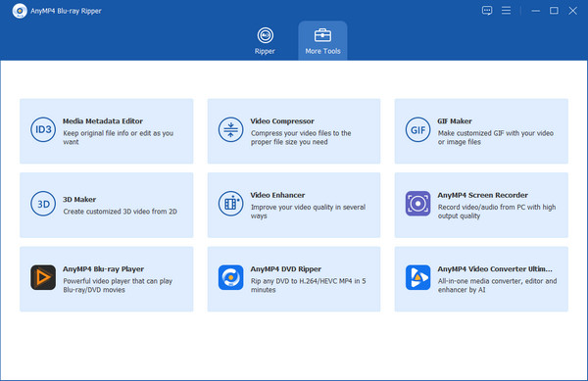Open the AnyMP4 Screen Recorder title
Viewport: 588px width, 381px height.
click(482, 195)
